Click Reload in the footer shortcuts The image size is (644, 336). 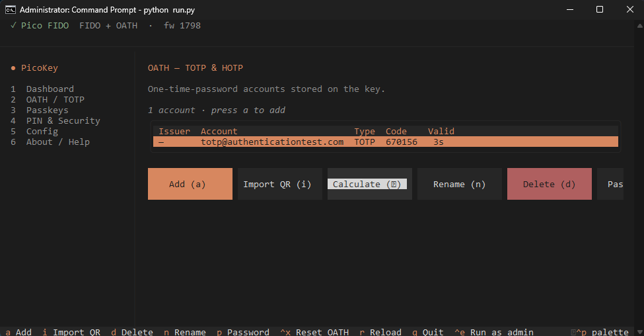380,332
